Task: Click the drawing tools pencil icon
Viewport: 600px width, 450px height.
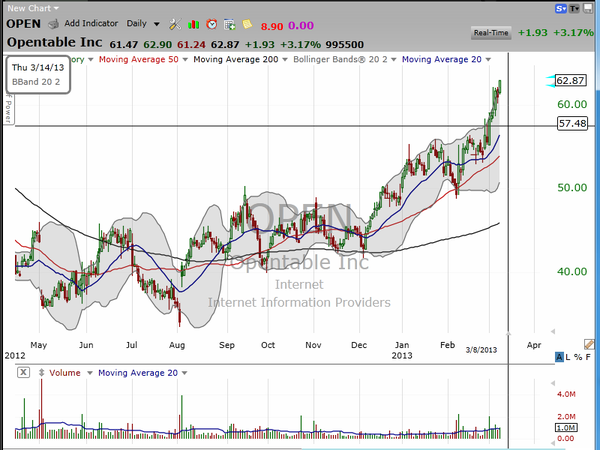Action: coord(589,344)
